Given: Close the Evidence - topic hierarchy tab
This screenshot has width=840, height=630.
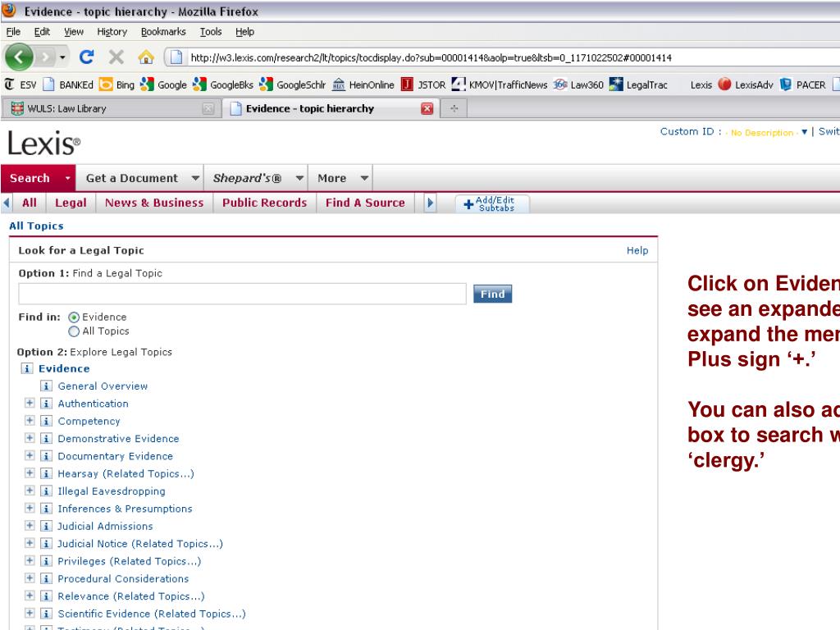Looking at the screenshot, I should 427,109.
